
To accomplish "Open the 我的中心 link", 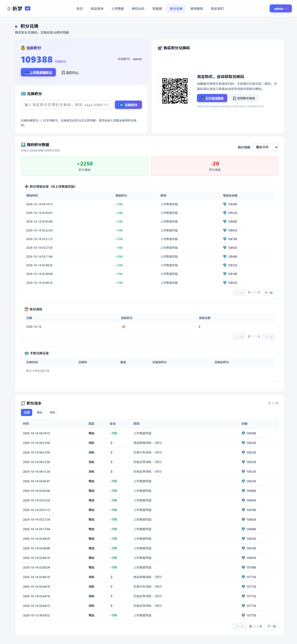I will [70, 72].
